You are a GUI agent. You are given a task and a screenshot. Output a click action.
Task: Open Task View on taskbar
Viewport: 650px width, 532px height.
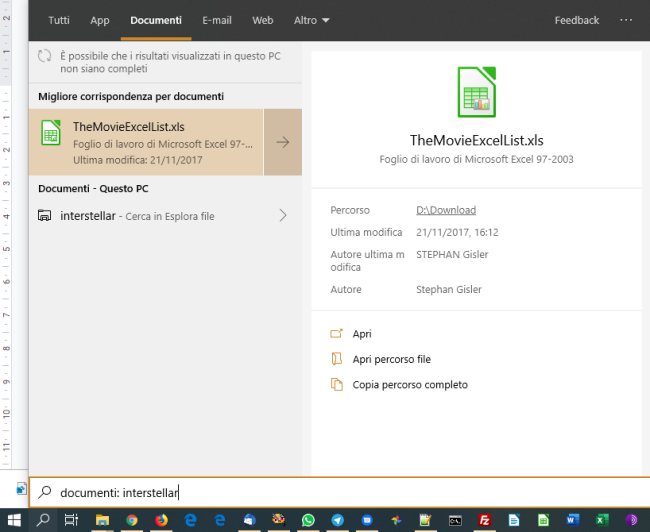point(71,520)
